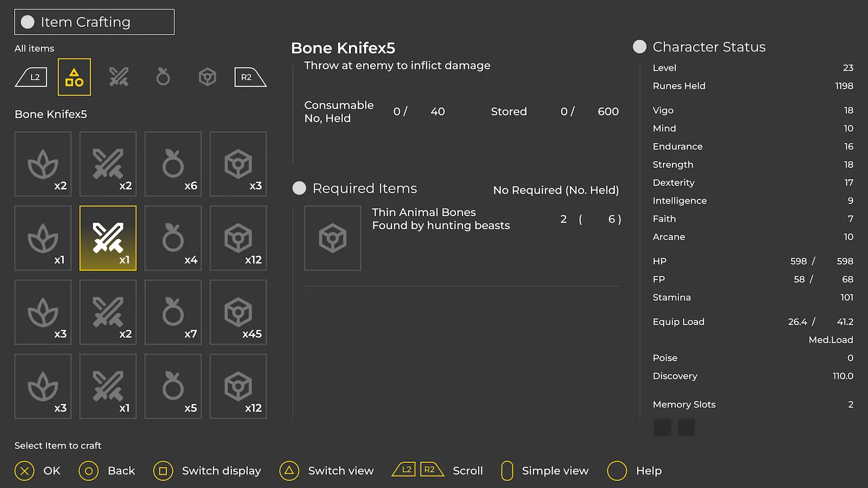Click the Vigo stat label
Screen dimensions: 868x488
(663, 110)
